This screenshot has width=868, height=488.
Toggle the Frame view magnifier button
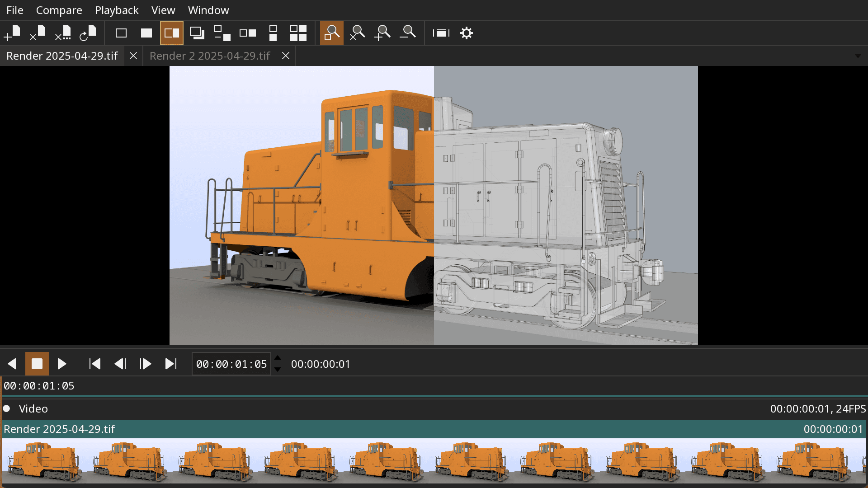[332, 33]
